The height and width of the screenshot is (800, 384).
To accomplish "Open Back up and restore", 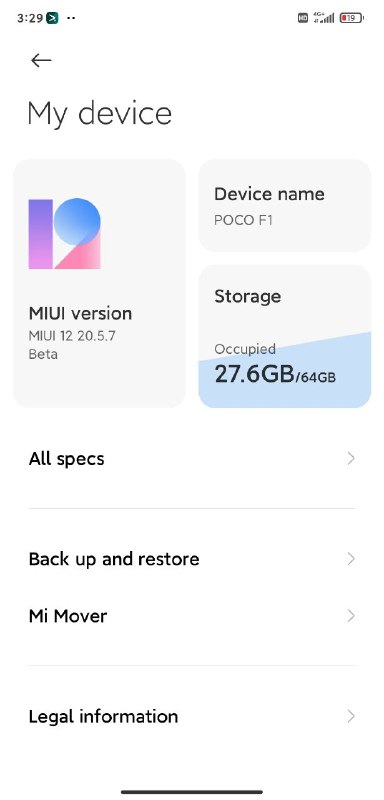I will point(192,559).
